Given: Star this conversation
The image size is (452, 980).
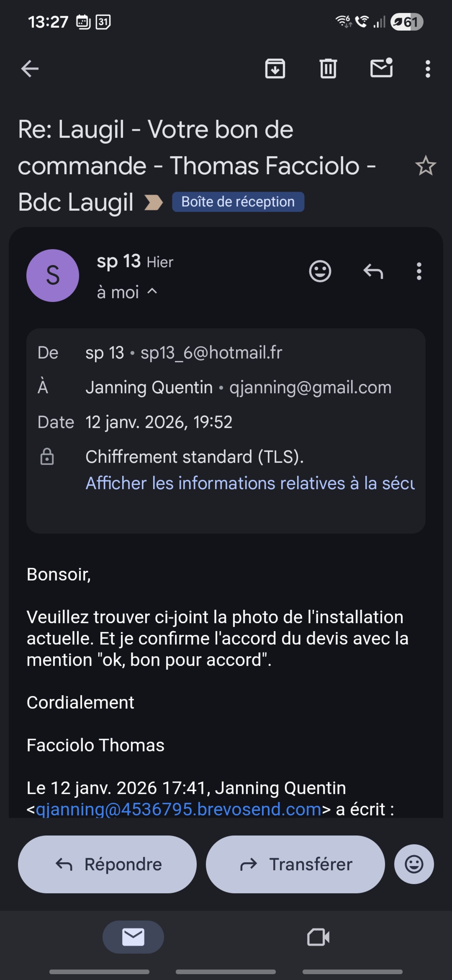Looking at the screenshot, I should coord(425,166).
